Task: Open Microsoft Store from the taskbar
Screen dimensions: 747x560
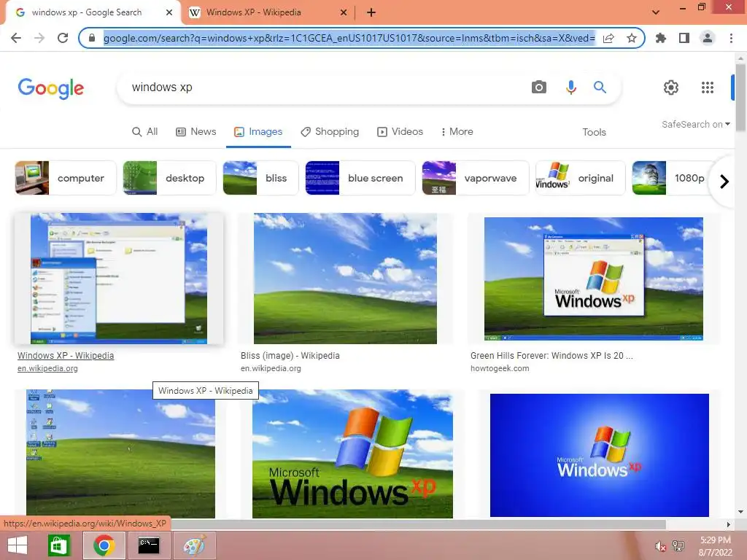Action: (x=59, y=545)
